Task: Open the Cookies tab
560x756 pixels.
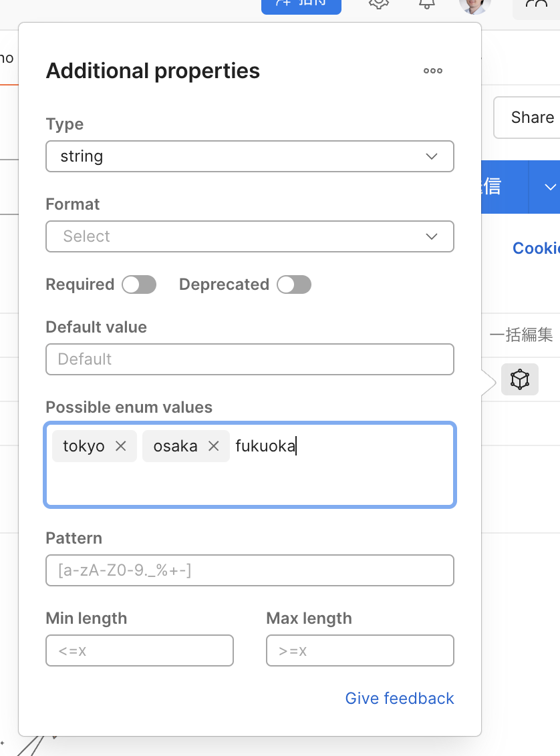Action: pos(536,248)
